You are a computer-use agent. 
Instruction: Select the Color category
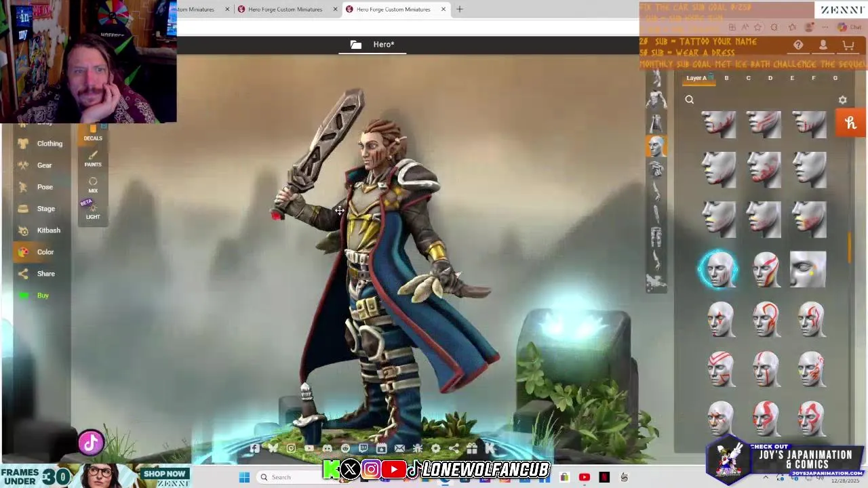point(41,252)
